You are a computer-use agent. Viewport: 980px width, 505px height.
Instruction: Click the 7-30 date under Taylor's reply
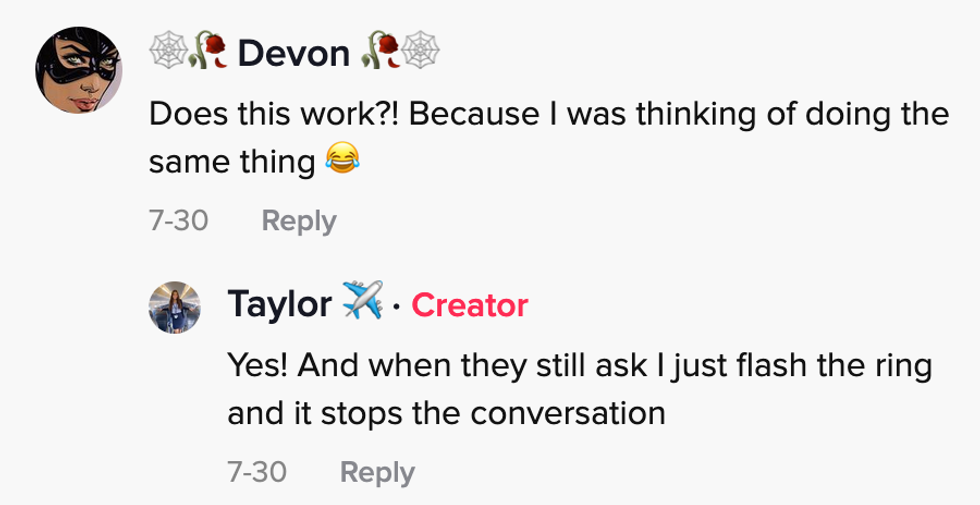[257, 471]
